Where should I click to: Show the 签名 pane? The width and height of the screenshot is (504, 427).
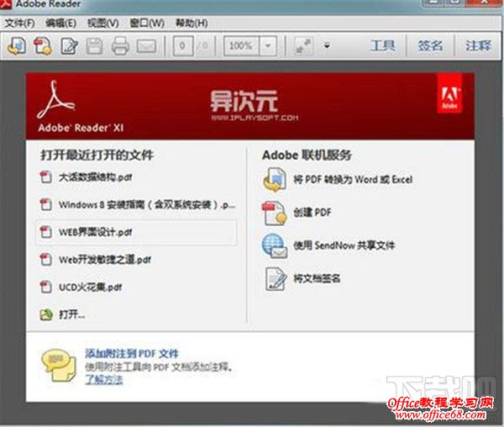pyautogui.click(x=430, y=45)
